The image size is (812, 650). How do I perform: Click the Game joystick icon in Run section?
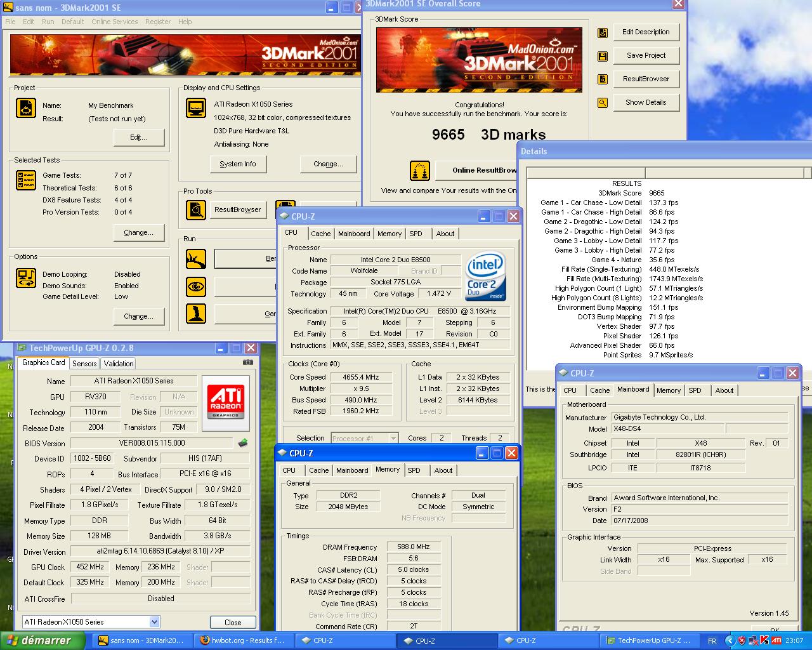click(196, 314)
